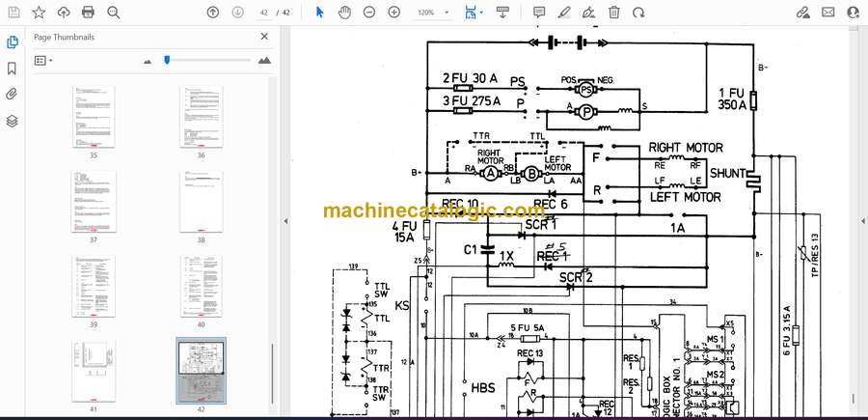Select the hand pan tool
Viewport: 868px width, 420px height.
pyautogui.click(x=345, y=13)
